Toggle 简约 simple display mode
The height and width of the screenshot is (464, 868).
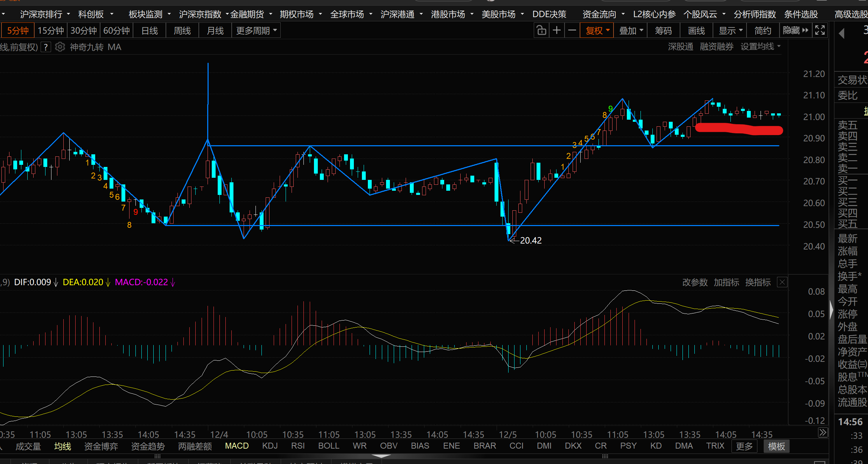click(x=763, y=30)
